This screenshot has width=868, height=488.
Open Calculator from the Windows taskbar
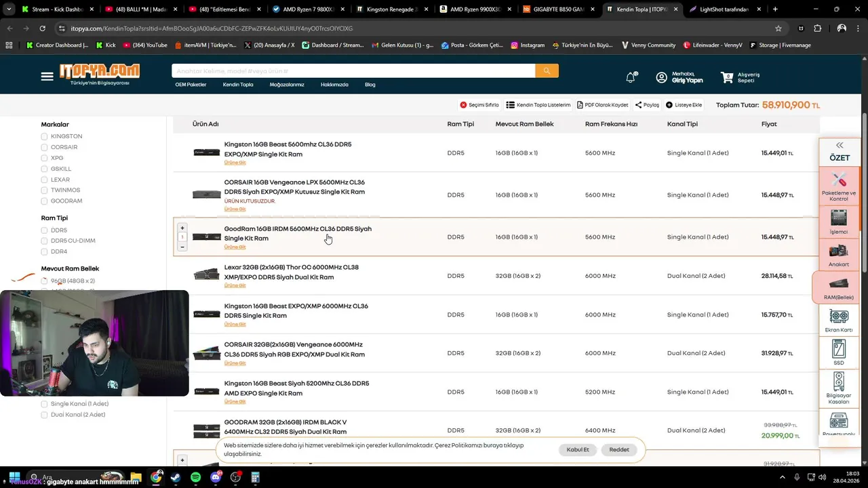pyautogui.click(x=256, y=477)
